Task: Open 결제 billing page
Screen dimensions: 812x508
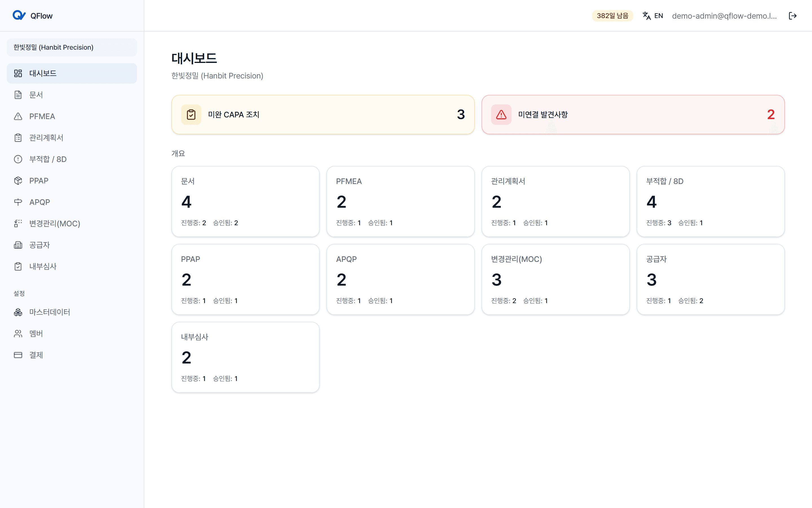Action: tap(72, 355)
